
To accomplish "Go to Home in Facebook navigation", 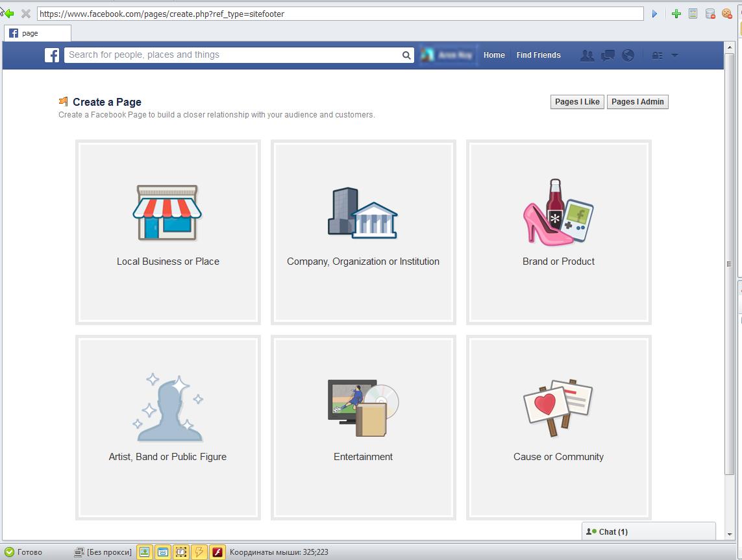I will click(494, 55).
